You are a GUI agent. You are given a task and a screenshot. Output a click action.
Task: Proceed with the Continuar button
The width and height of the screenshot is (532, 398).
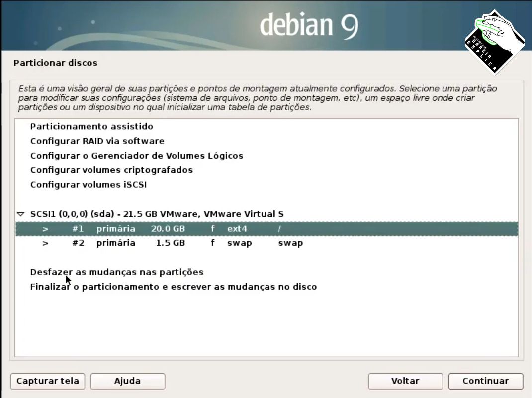486,381
